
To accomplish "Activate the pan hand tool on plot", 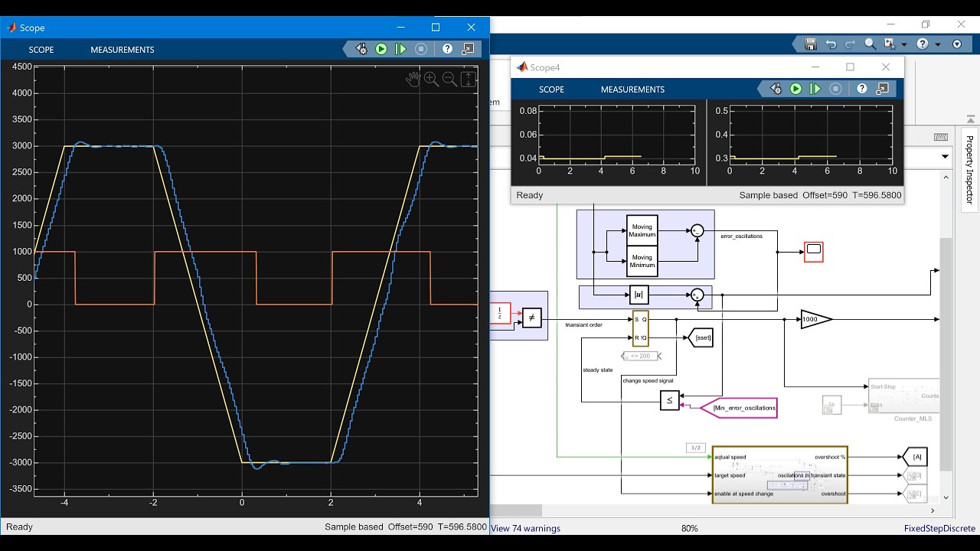I will pyautogui.click(x=413, y=79).
